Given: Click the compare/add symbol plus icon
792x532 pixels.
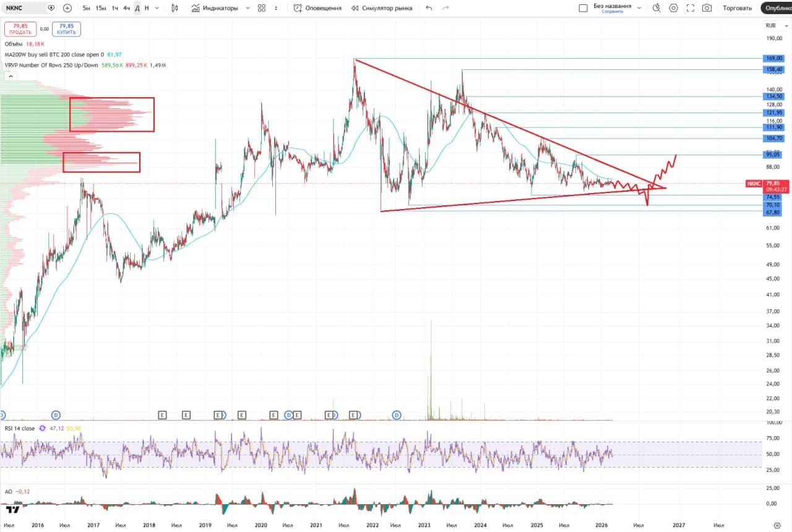Looking at the screenshot, I should tap(67, 8).
